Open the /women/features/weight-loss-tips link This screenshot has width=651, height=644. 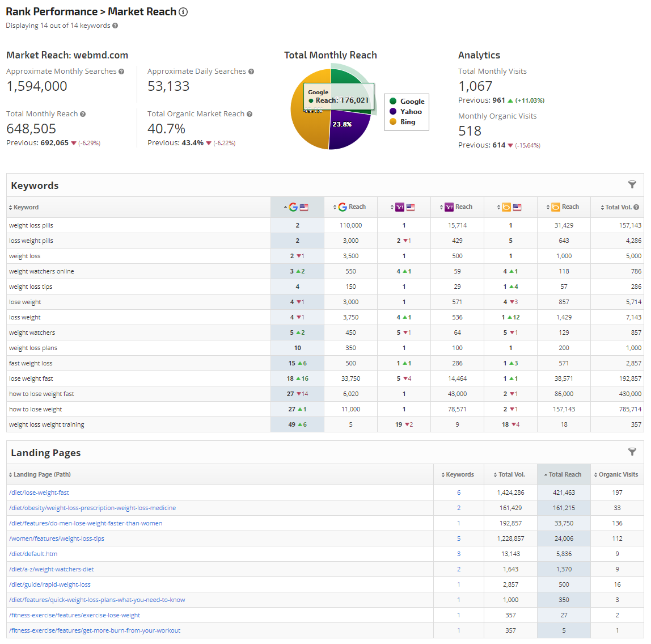coord(57,538)
